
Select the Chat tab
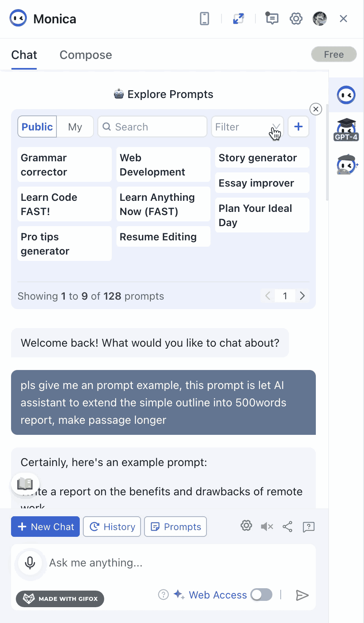[24, 55]
